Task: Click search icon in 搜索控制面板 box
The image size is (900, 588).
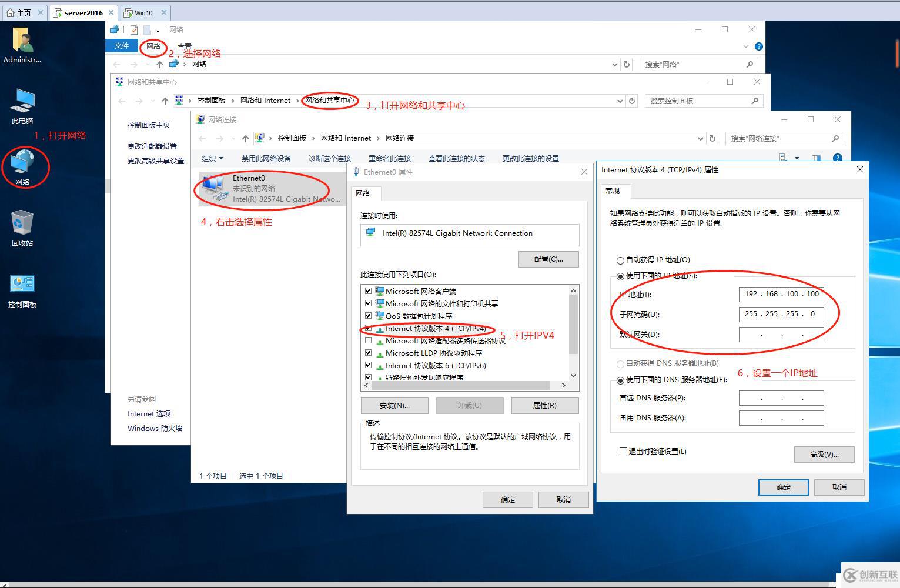Action: (x=755, y=101)
